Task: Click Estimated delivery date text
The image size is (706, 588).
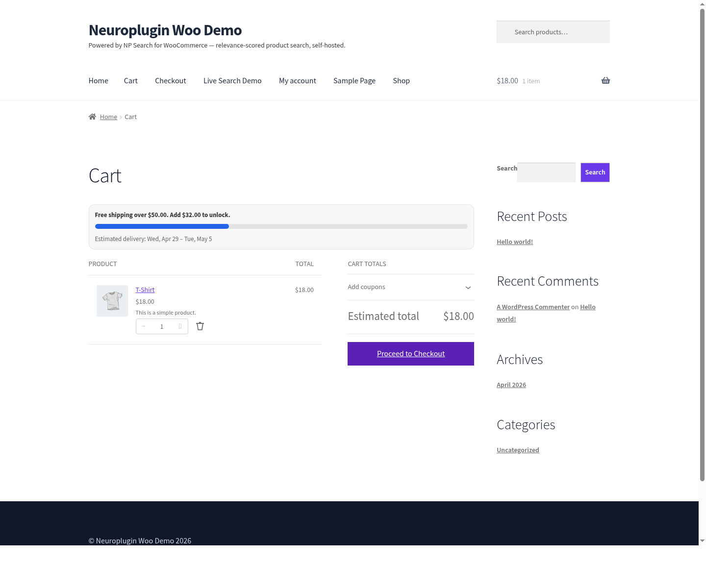Action: [x=153, y=239]
